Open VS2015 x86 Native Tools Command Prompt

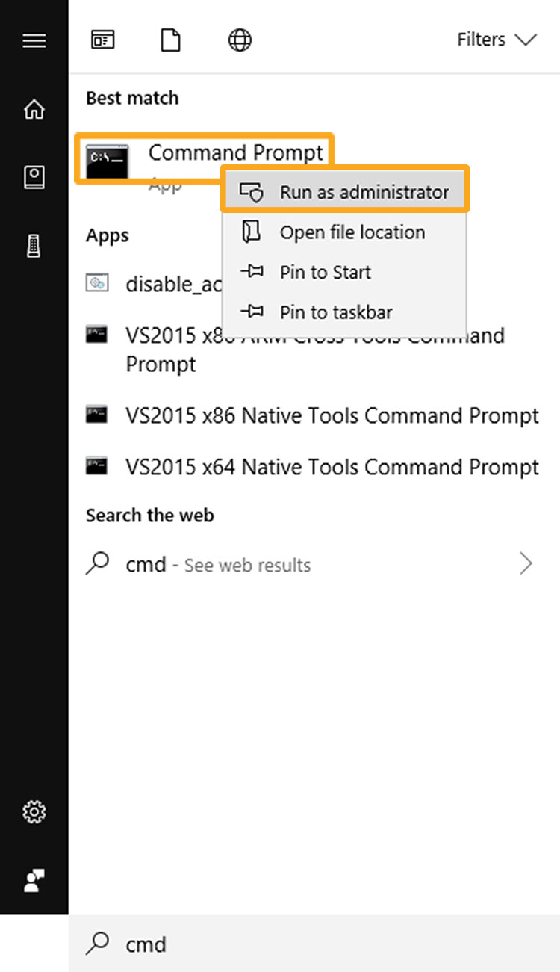coord(332,415)
